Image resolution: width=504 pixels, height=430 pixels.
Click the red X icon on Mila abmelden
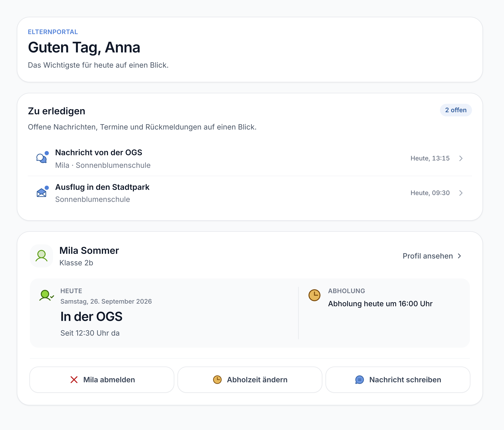click(74, 380)
